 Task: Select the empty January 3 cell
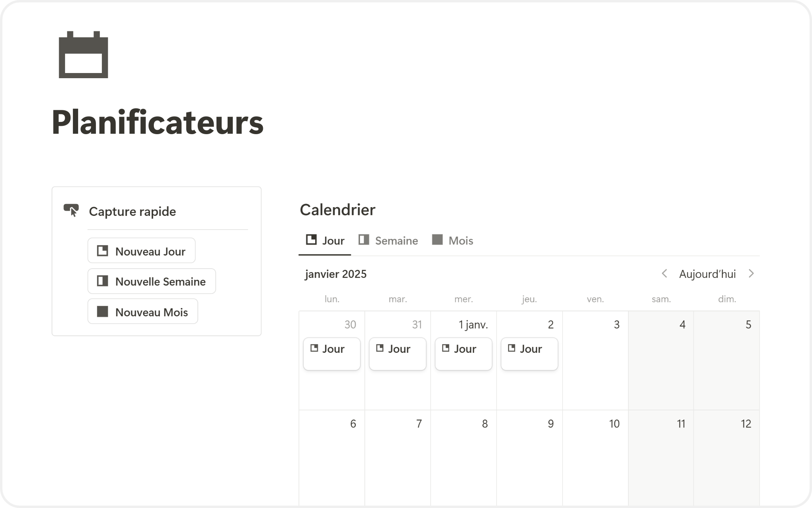tap(595, 369)
